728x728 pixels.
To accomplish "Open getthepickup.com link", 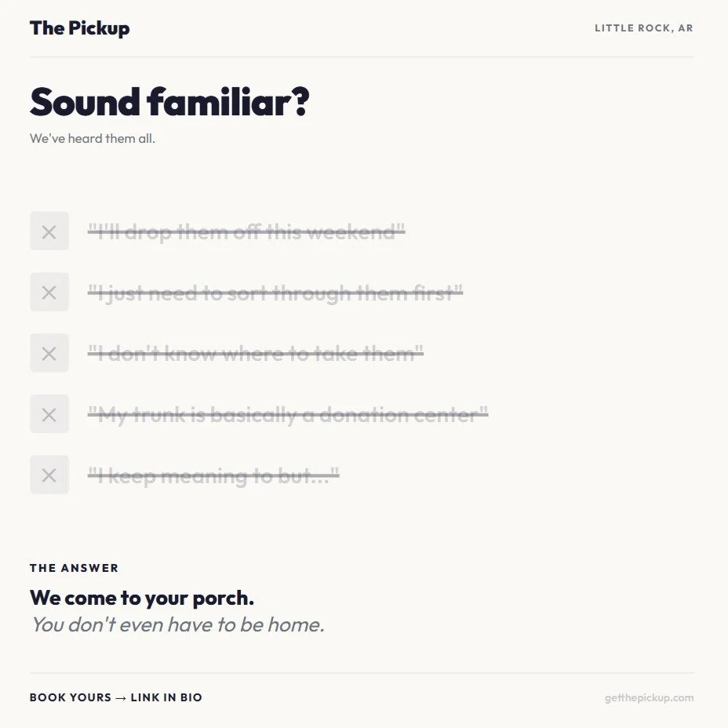I will pos(649,697).
